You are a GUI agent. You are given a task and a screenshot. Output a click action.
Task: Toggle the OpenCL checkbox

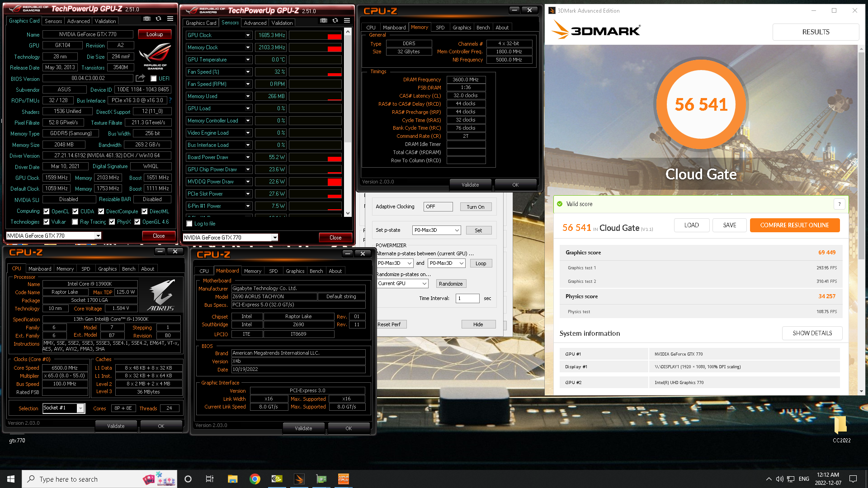(x=46, y=211)
